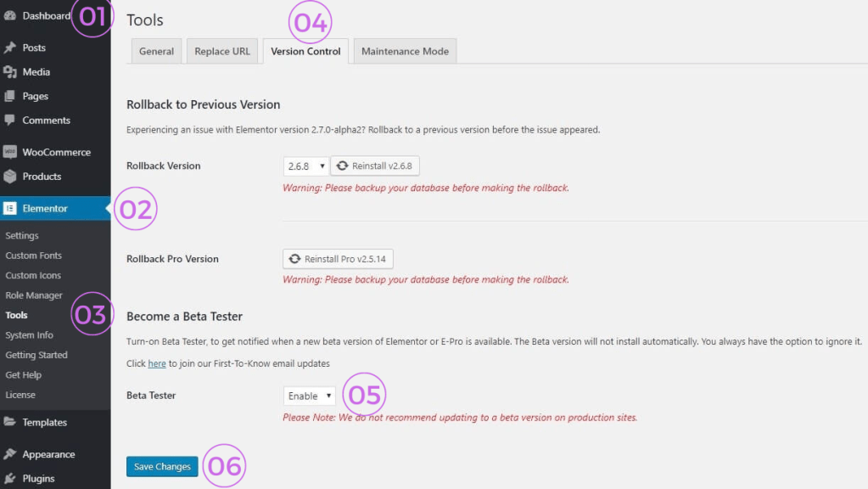Click the Elementor sidebar icon
The width and height of the screenshot is (868, 489).
pos(10,206)
